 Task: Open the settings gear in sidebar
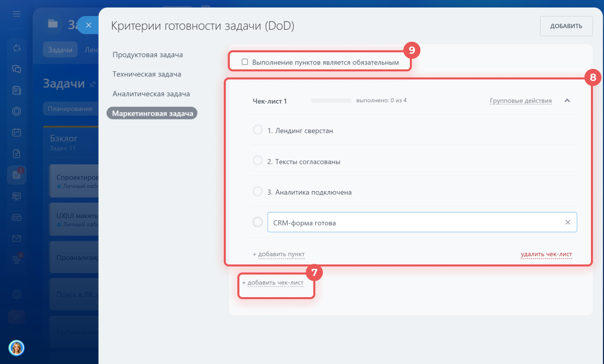(17, 295)
